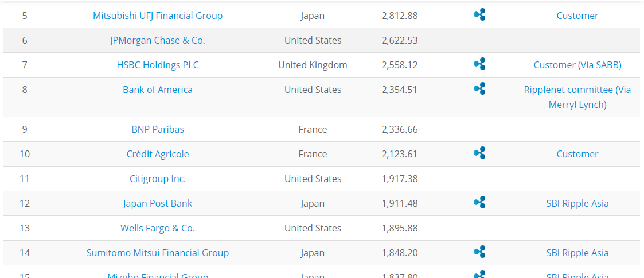Click SBI Ripple Asia link for Japan Post Bank
Image resolution: width=644 pixels, height=278 pixels.
tap(577, 203)
